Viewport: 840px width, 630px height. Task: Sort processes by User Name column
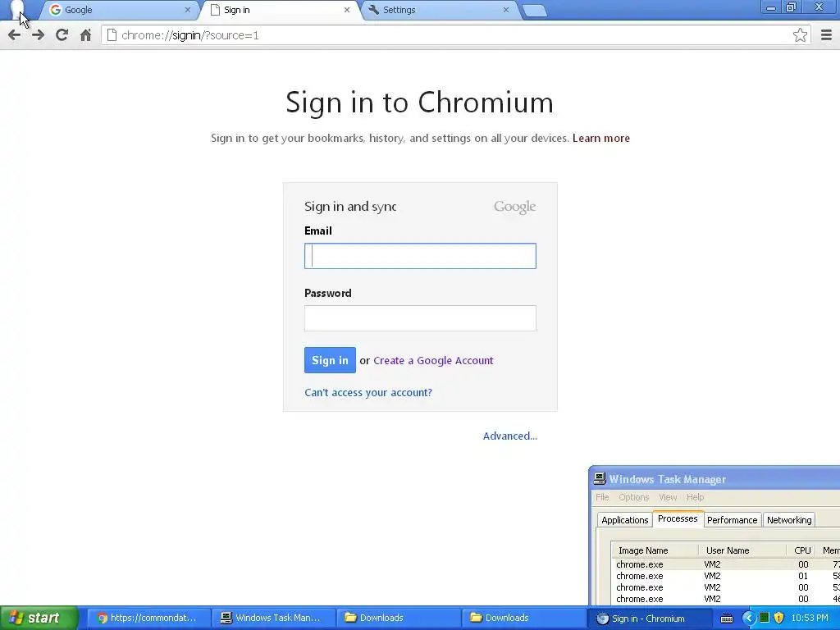(742, 550)
